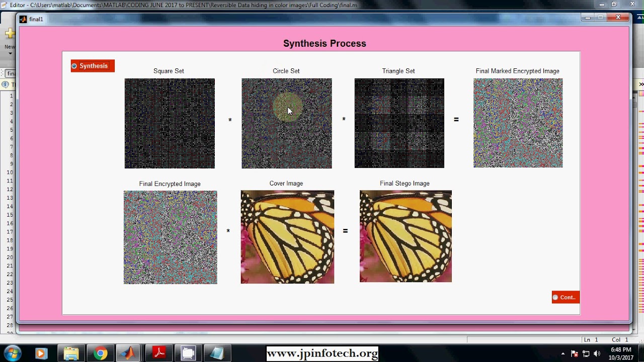Open Adobe Reader from the taskbar
The width and height of the screenshot is (644, 362).
tap(159, 353)
